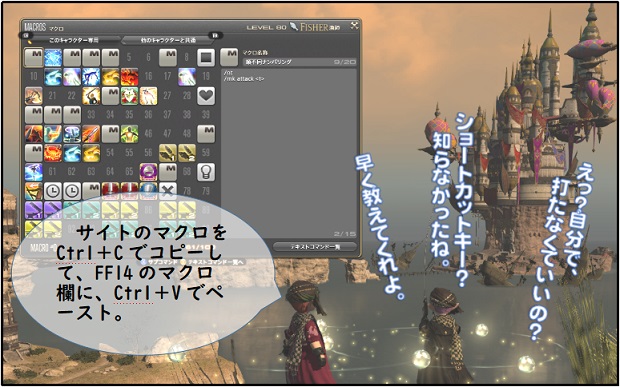Select the white creature icon on yellow macro slot

(148, 96)
